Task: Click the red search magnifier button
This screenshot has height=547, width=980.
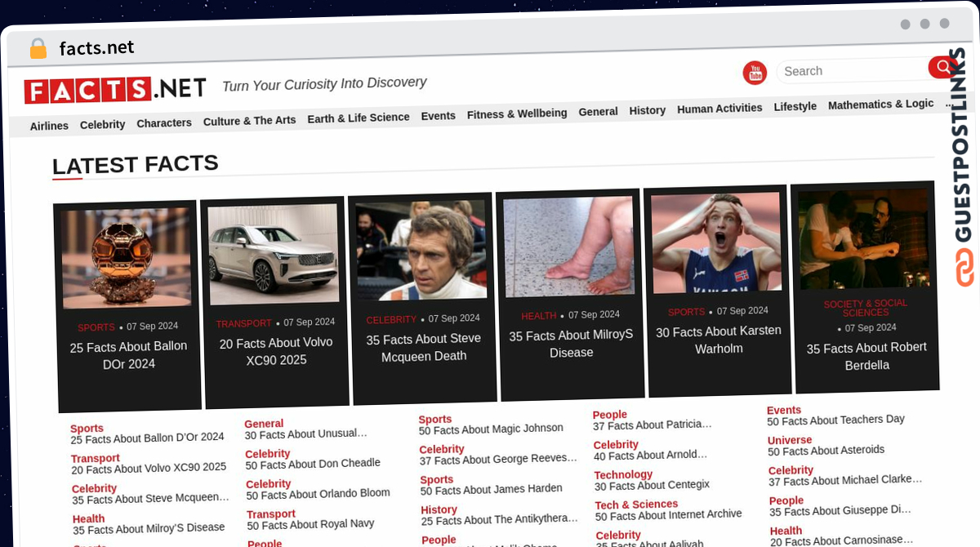Action: (942, 67)
